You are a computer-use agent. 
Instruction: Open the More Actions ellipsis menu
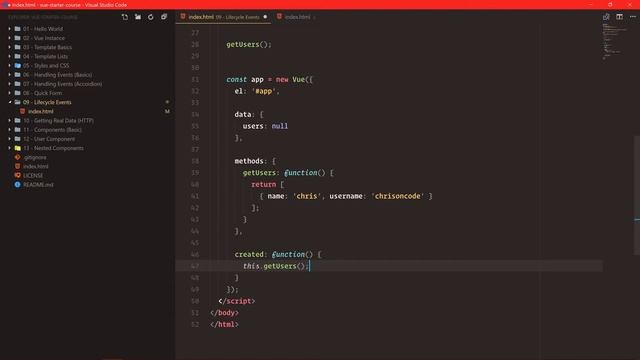pyautogui.click(x=633, y=17)
